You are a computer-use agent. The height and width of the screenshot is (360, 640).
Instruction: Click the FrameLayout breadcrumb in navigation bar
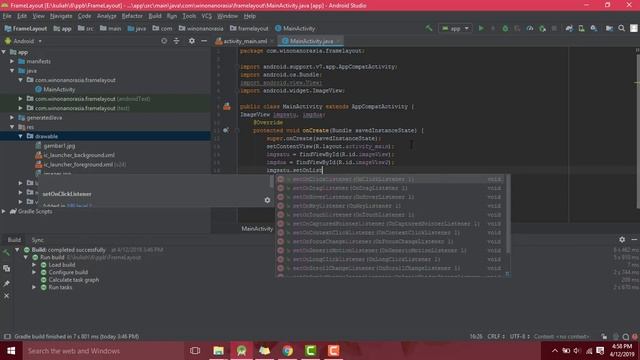coord(26,29)
